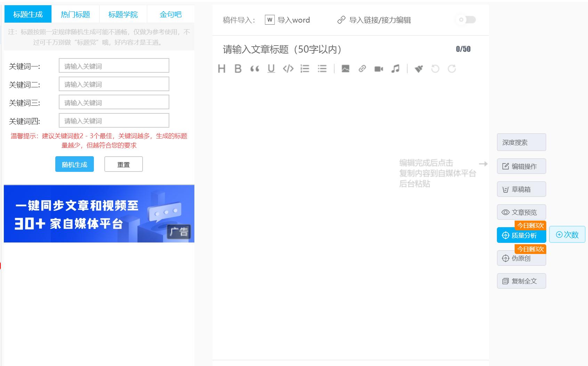Click the 随机生成 button to generate titles
The height and width of the screenshot is (366, 588).
coord(74,164)
